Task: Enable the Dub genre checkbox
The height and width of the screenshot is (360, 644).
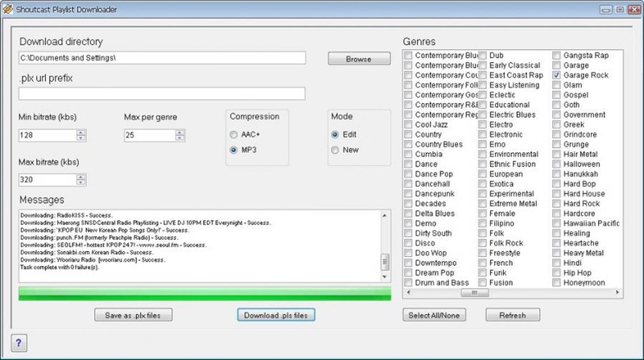Action: point(482,56)
